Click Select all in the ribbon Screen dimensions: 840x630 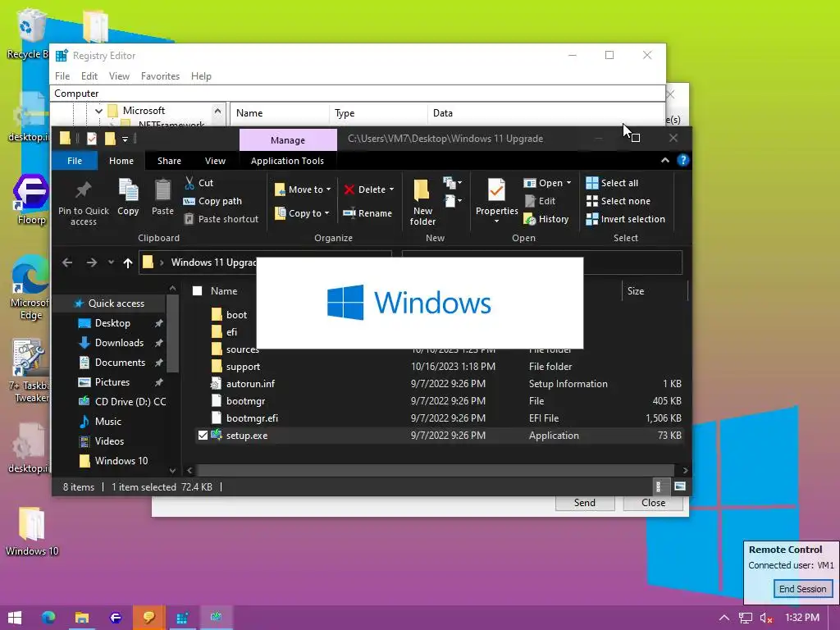coord(612,183)
